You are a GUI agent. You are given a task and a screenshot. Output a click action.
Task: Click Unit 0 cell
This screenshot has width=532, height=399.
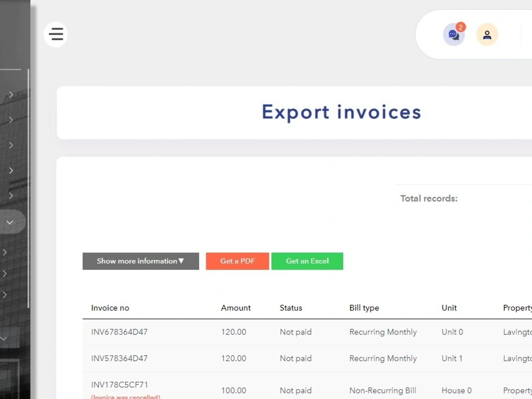tap(452, 332)
